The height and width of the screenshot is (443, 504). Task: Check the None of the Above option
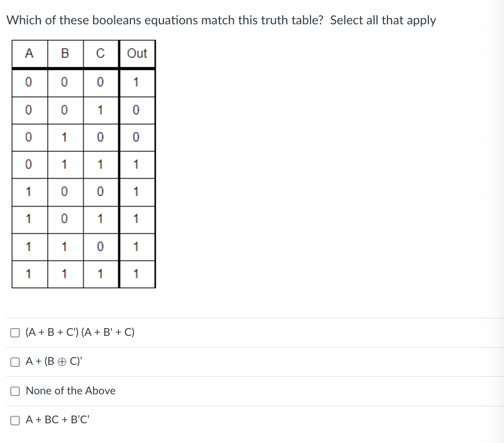coord(15,391)
